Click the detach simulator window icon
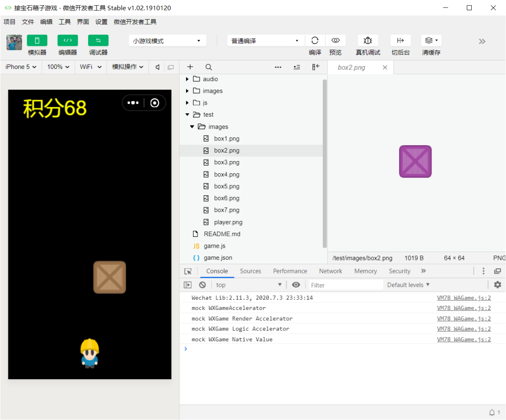Screen dimensions: 506x420 coord(171,67)
